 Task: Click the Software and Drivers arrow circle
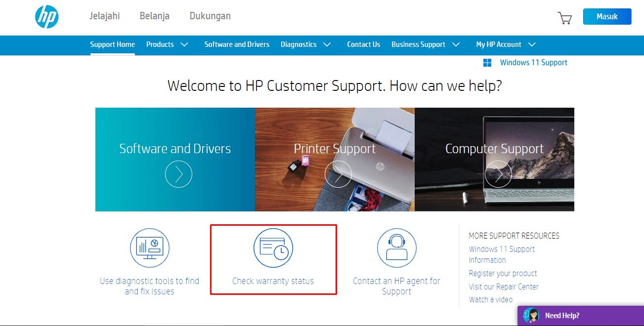[179, 174]
